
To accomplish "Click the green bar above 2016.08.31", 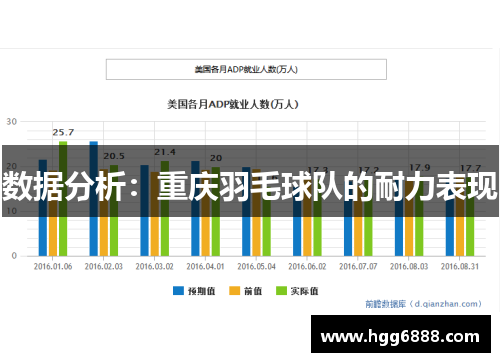I will point(470,217).
